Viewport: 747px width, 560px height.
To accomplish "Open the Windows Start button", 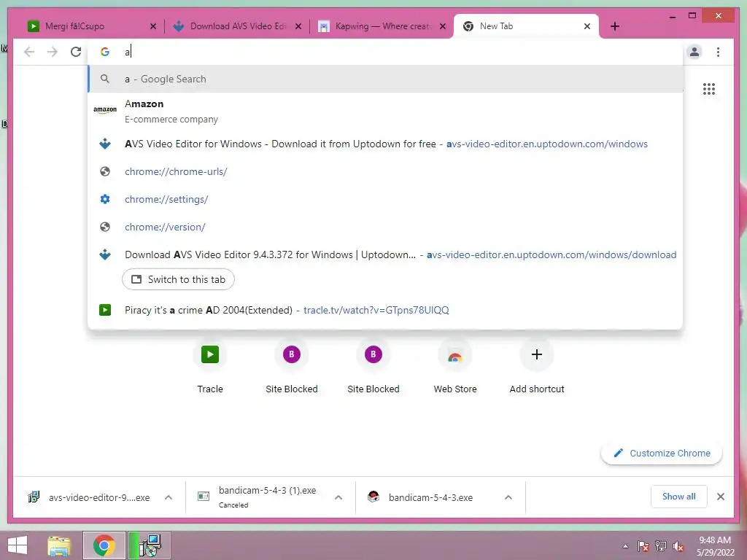I will [18, 545].
